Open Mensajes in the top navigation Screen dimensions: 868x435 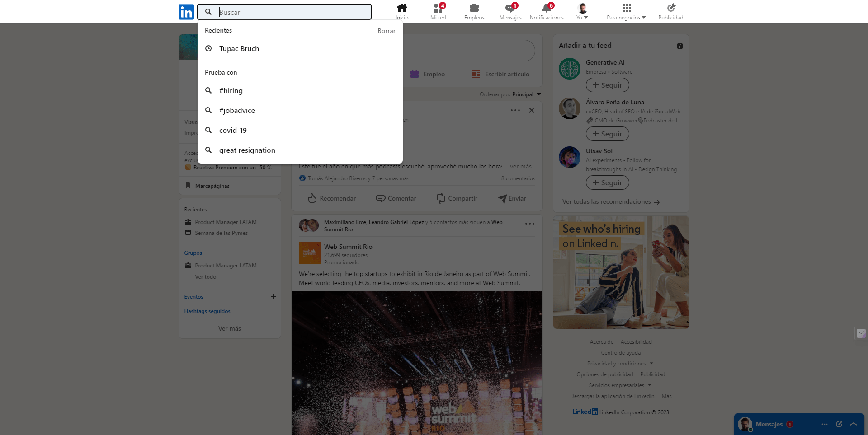(510, 12)
